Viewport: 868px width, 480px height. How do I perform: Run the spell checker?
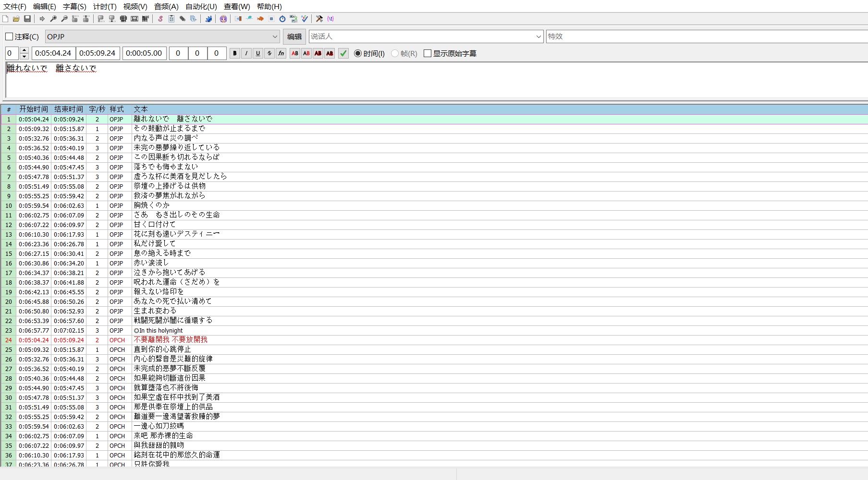(x=305, y=19)
